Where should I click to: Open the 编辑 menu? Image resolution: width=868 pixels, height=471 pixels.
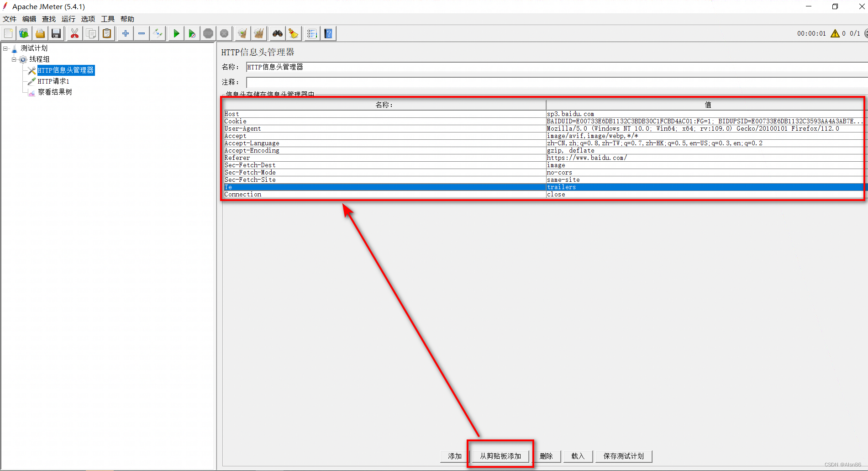(29, 19)
